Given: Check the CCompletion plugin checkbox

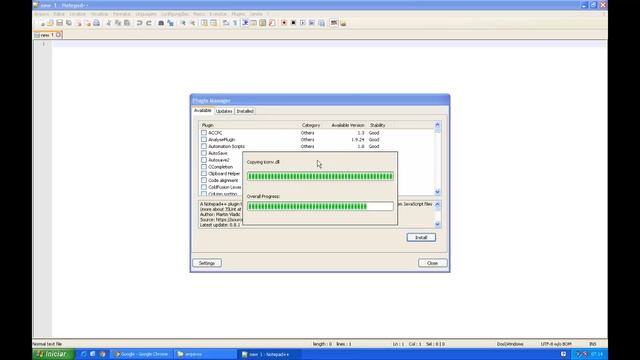Looking at the screenshot, I should coord(204,167).
